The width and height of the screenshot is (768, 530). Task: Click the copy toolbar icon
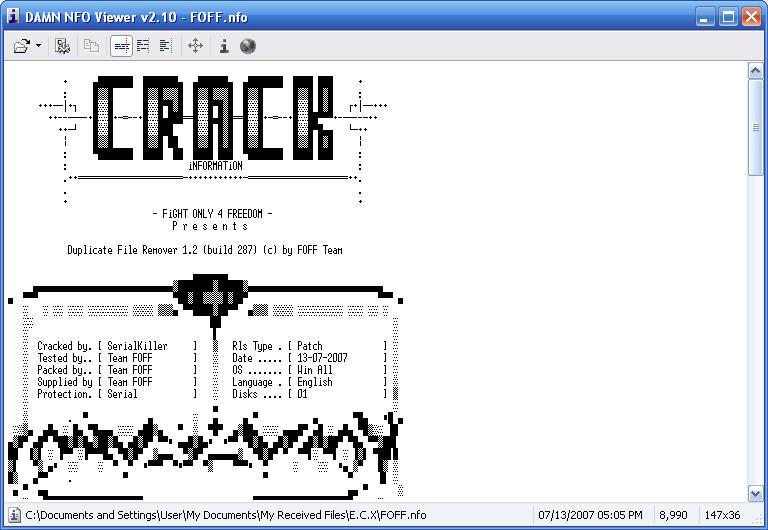click(91, 47)
